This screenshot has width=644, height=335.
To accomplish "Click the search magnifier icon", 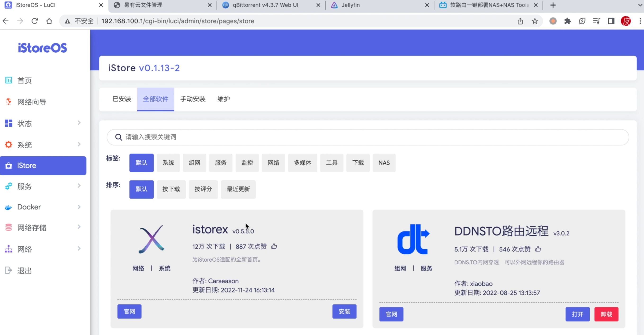I will pos(118,137).
